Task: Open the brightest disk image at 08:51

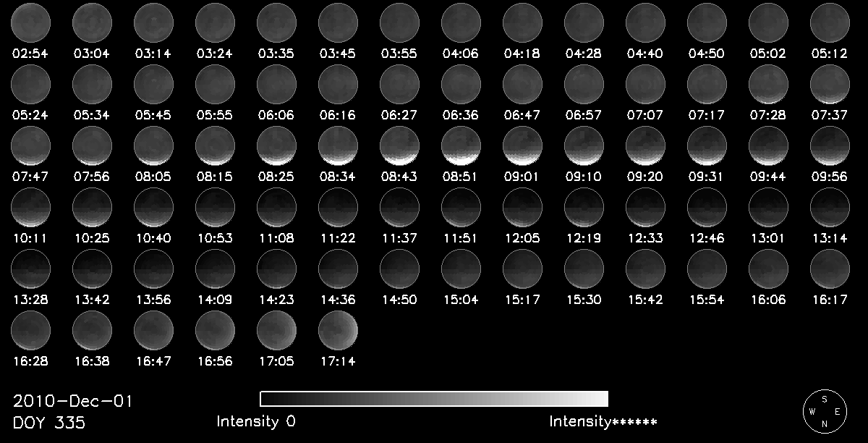Action: [x=461, y=145]
